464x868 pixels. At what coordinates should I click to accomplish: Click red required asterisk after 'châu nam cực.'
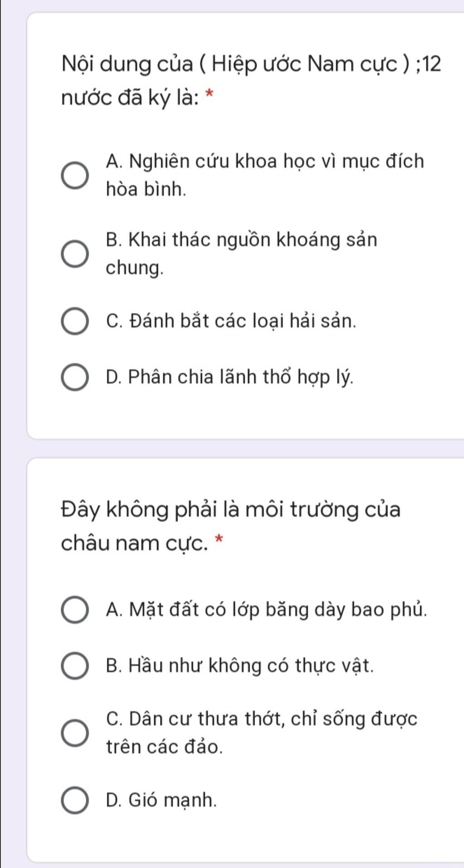pyautogui.click(x=219, y=540)
